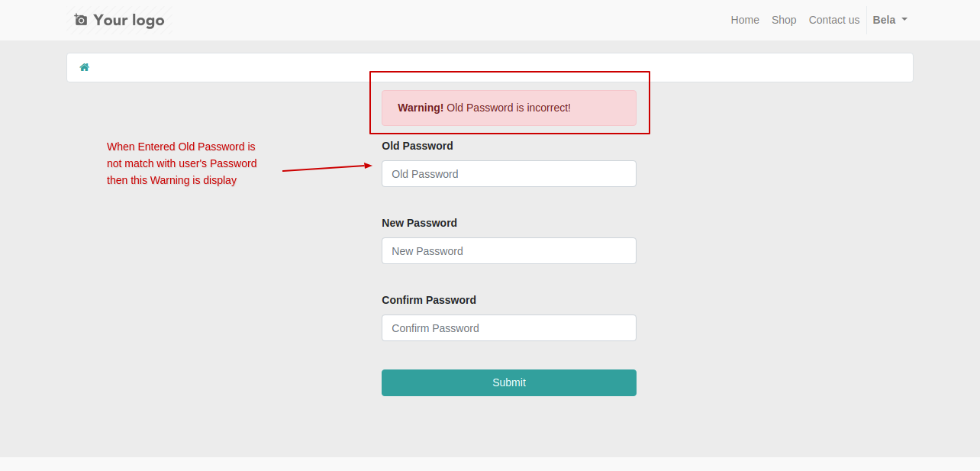980x471 pixels.
Task: Focus the New Password input field
Action: 509,250
